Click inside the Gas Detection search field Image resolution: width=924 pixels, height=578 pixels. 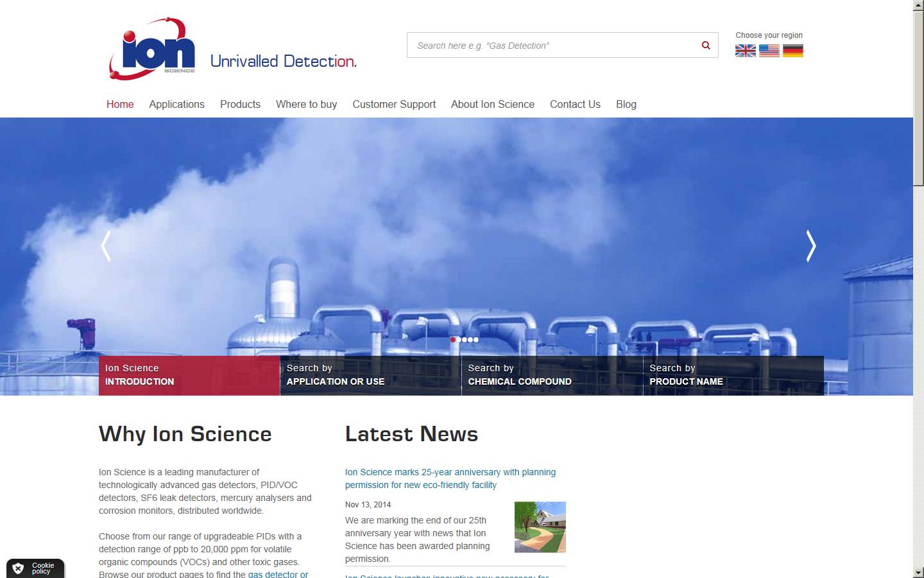pos(552,45)
